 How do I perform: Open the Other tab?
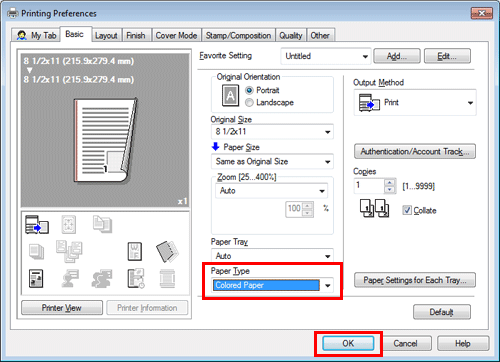tap(320, 35)
